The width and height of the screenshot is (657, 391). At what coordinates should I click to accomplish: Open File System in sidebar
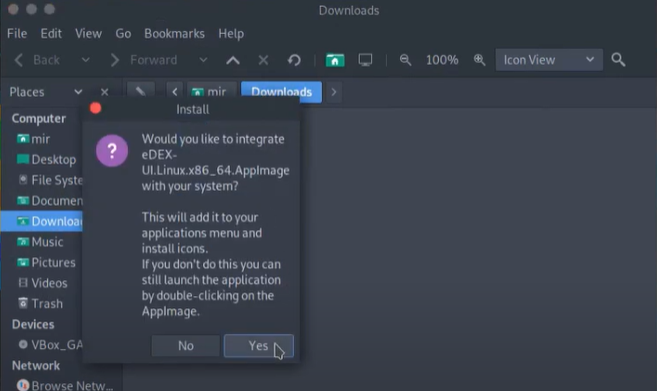tap(42, 180)
